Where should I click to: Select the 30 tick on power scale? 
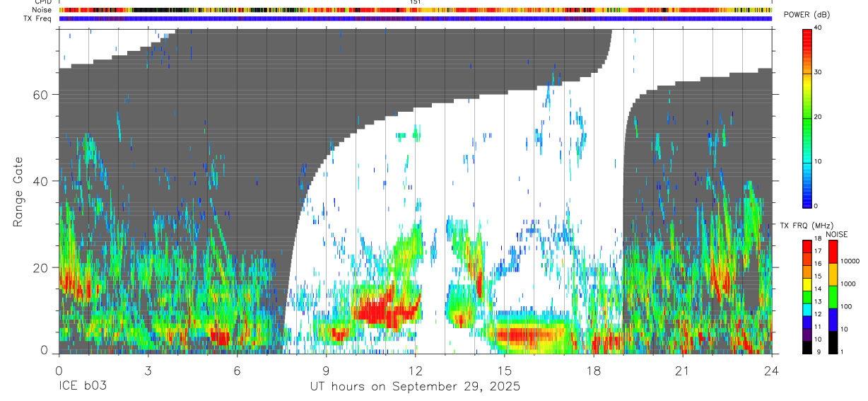click(x=818, y=73)
